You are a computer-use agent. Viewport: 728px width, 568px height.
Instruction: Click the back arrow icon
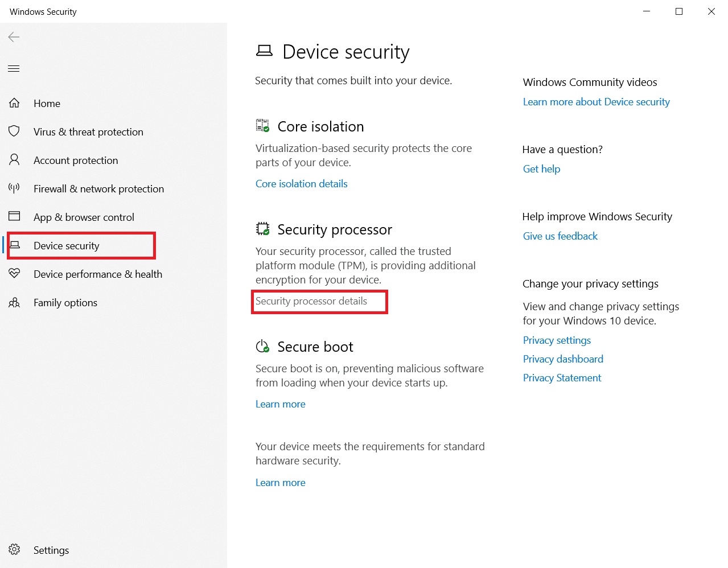pos(14,38)
